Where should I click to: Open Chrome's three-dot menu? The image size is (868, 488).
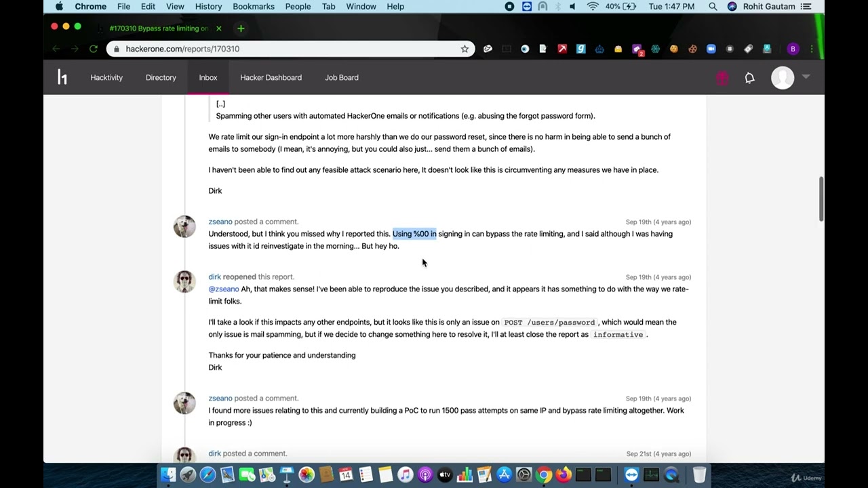tap(812, 49)
